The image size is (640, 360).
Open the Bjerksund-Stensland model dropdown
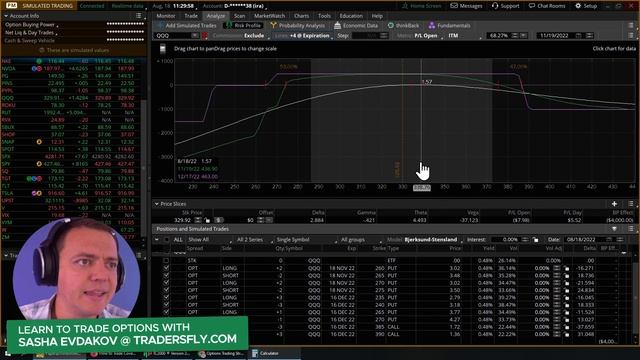coord(433,240)
